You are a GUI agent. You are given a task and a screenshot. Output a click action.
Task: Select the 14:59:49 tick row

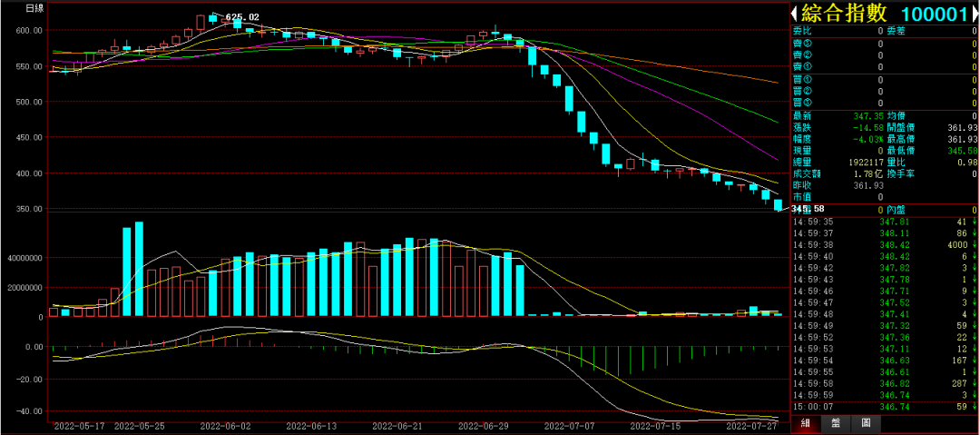(885, 325)
